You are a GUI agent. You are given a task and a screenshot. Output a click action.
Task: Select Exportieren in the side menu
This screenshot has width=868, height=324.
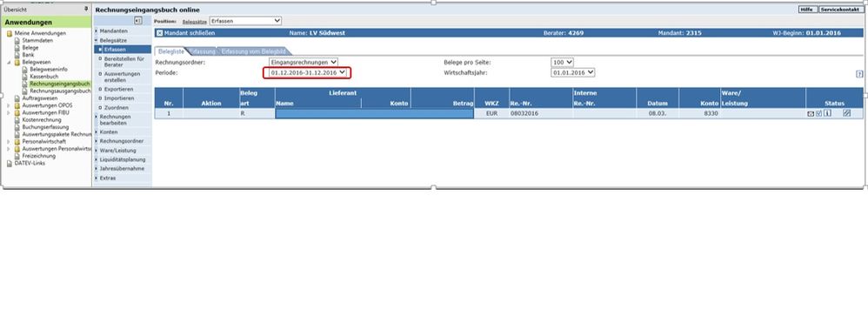point(118,89)
